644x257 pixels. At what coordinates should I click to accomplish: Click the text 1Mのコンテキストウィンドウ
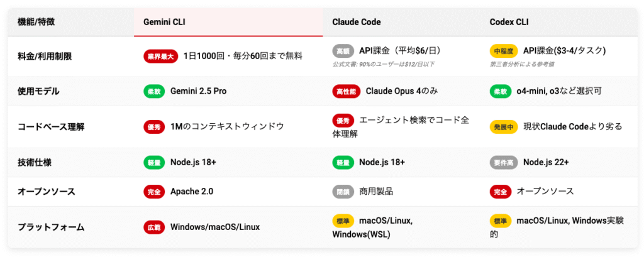click(227, 127)
